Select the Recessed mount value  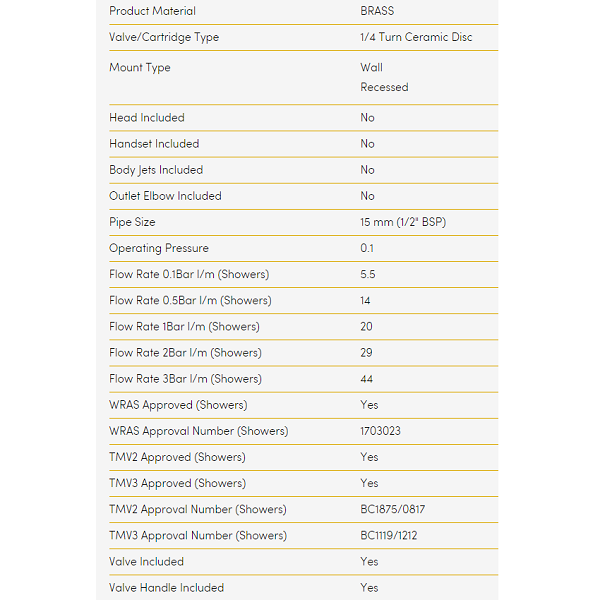[384, 87]
